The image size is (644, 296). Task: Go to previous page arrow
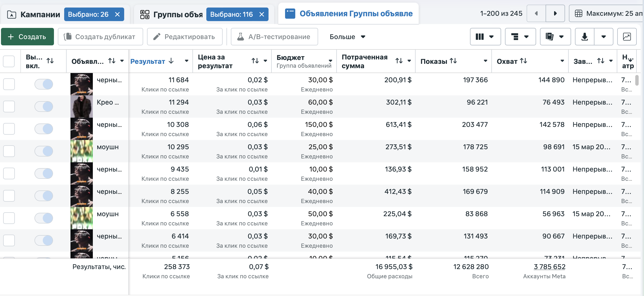pos(536,14)
